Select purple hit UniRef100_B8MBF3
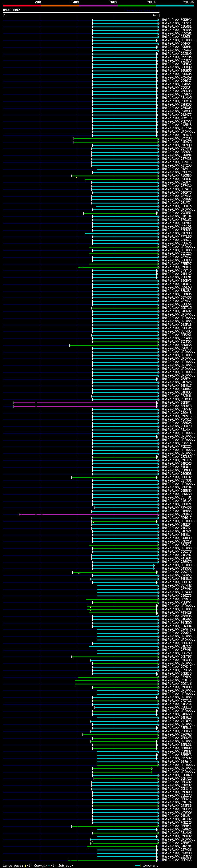The width and height of the screenshot is (197, 868). pos(177,406)
